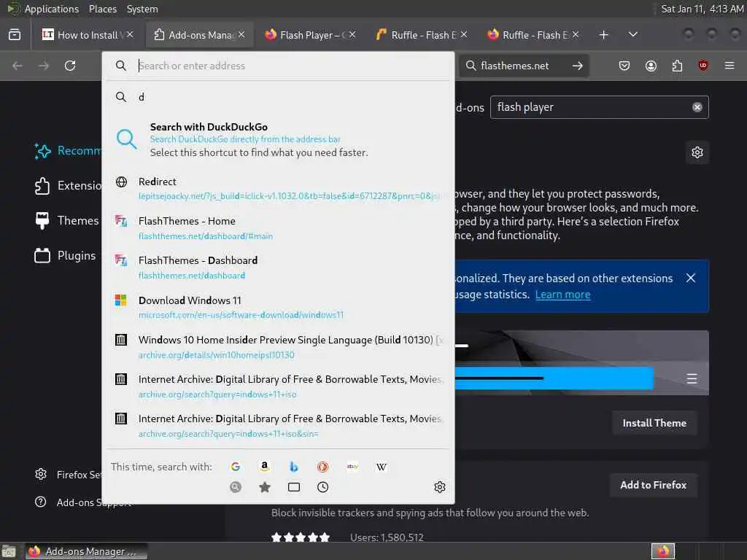Search open tabs using the rectangle icon
Image resolution: width=747 pixels, height=560 pixels.
[294, 486]
